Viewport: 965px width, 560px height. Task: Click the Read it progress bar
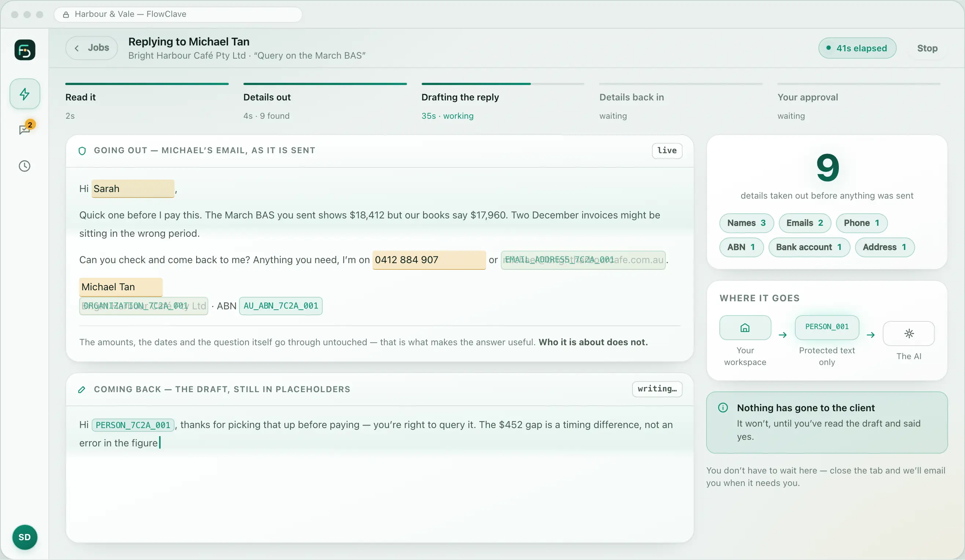147,84
